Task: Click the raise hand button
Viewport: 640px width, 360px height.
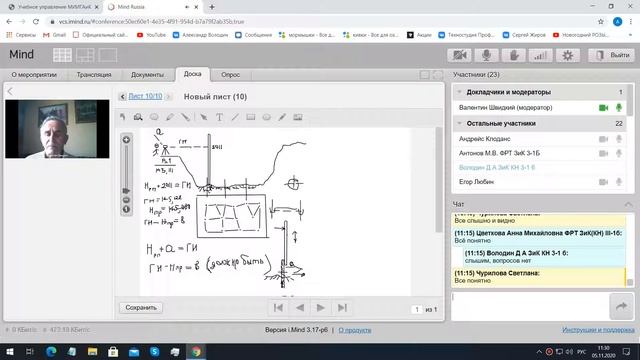Action: point(513,55)
